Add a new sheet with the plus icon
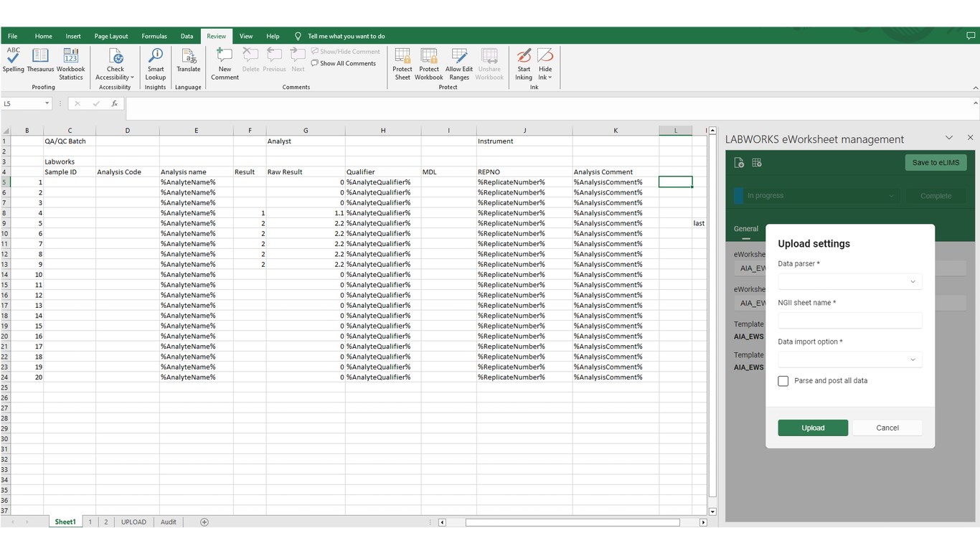 point(204,522)
